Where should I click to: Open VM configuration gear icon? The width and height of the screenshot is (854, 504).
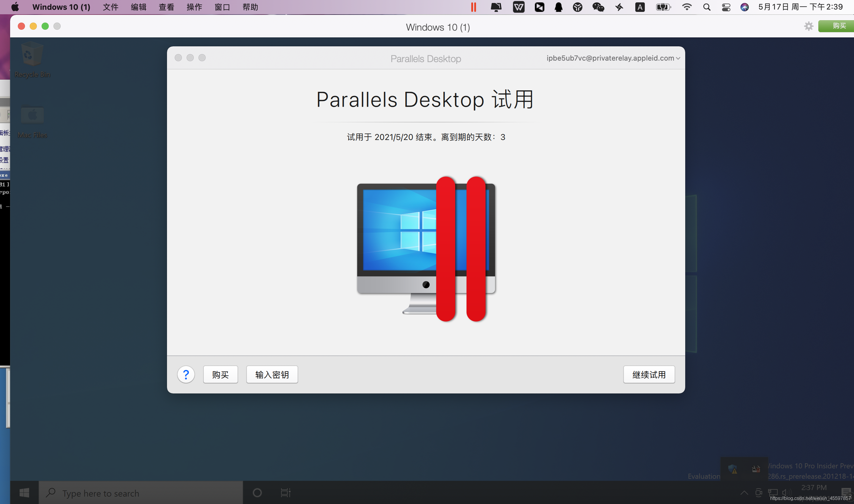(809, 26)
